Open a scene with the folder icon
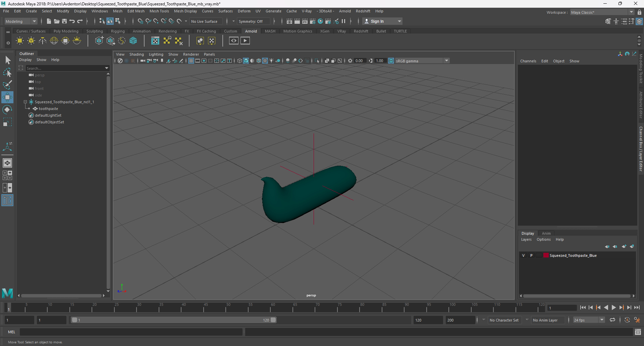Screen dimensions: 644x346 click(x=57, y=21)
